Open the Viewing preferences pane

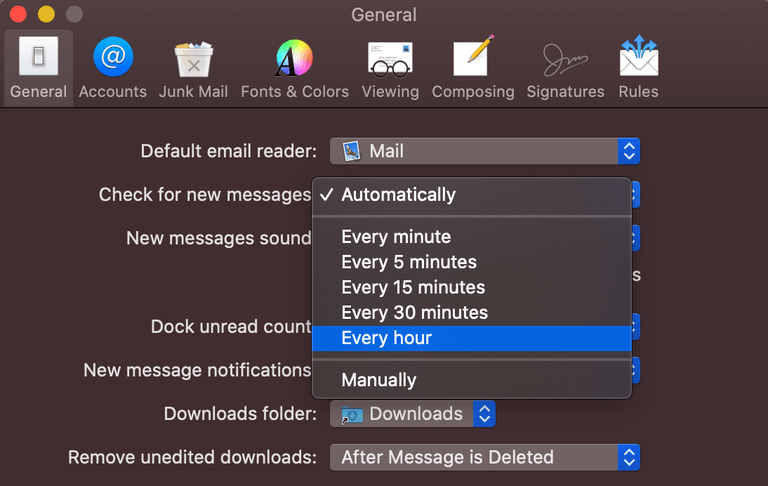pyautogui.click(x=390, y=68)
